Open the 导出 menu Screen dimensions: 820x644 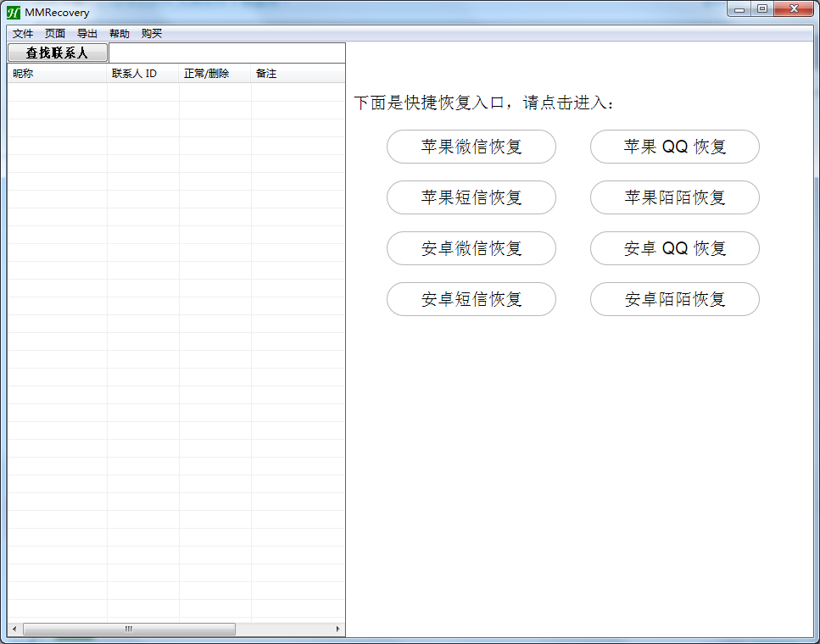click(x=87, y=33)
